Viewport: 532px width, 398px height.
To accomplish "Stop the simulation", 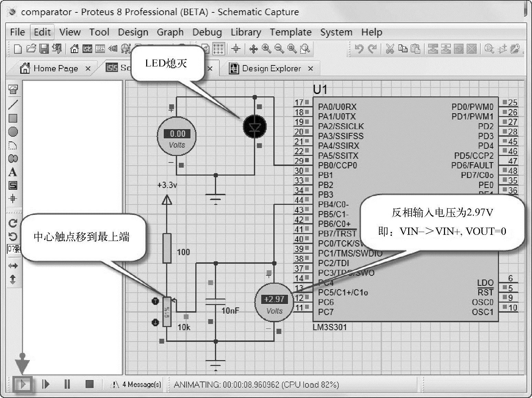I will point(89,384).
